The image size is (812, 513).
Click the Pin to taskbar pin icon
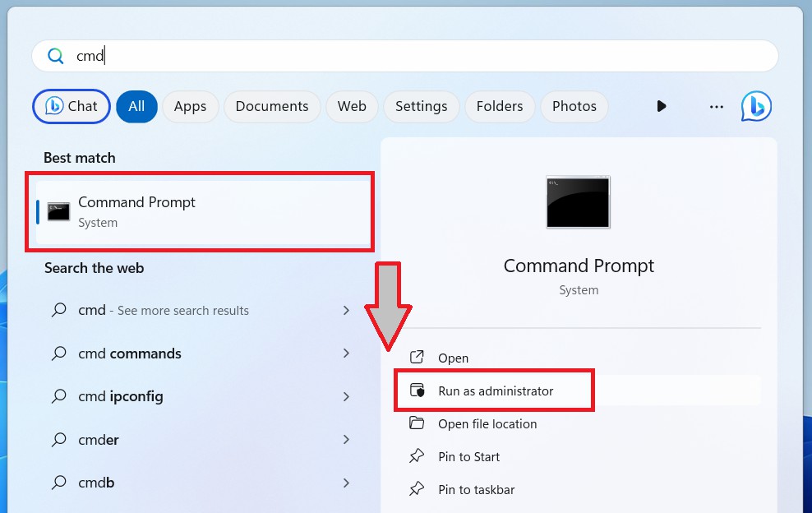point(417,489)
